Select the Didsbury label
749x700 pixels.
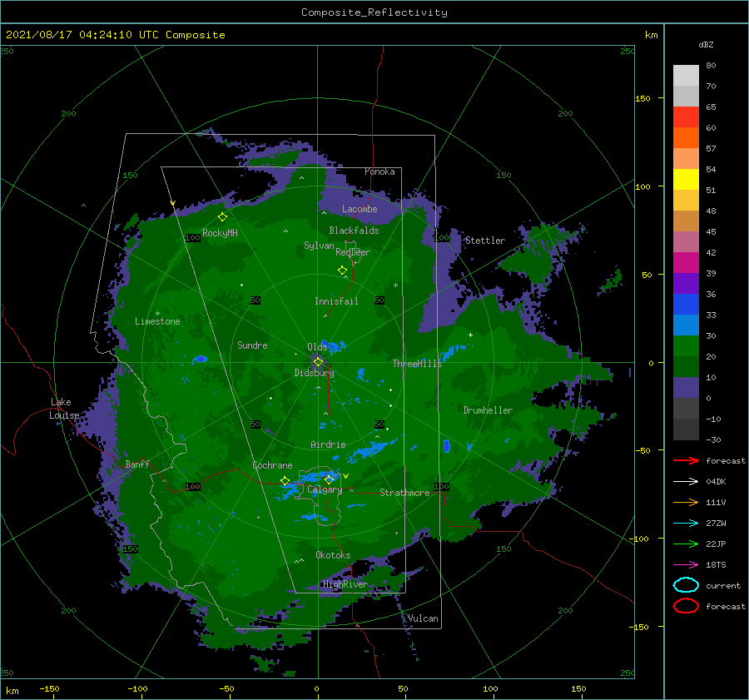click(314, 373)
